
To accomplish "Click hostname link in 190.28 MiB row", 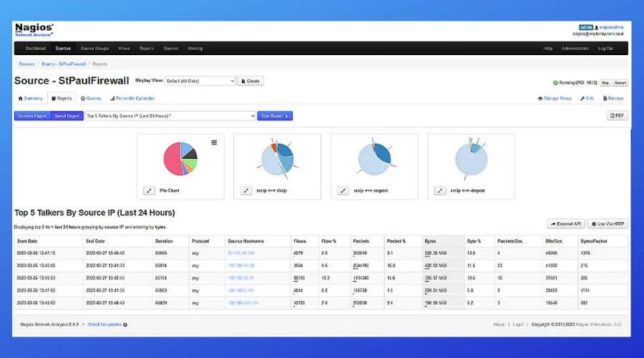I will click(x=243, y=303).
